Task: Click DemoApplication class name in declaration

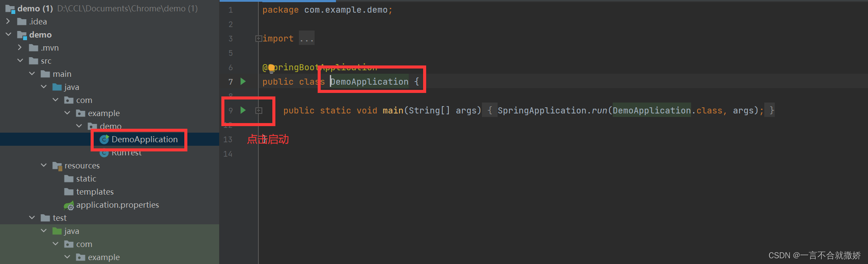Action: [370, 82]
